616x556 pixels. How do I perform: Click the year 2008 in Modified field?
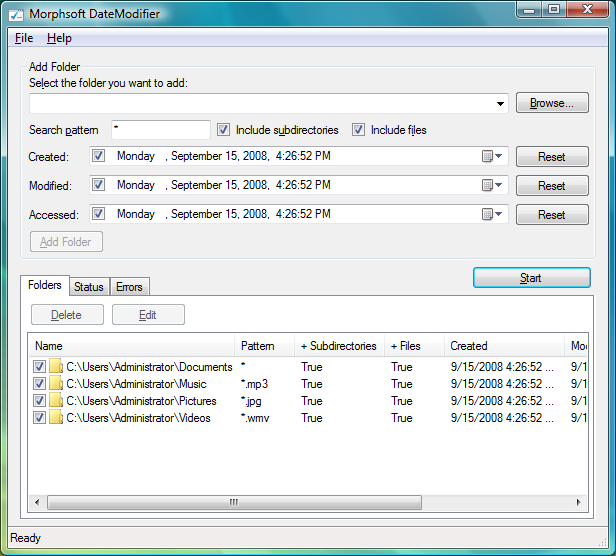click(x=255, y=185)
